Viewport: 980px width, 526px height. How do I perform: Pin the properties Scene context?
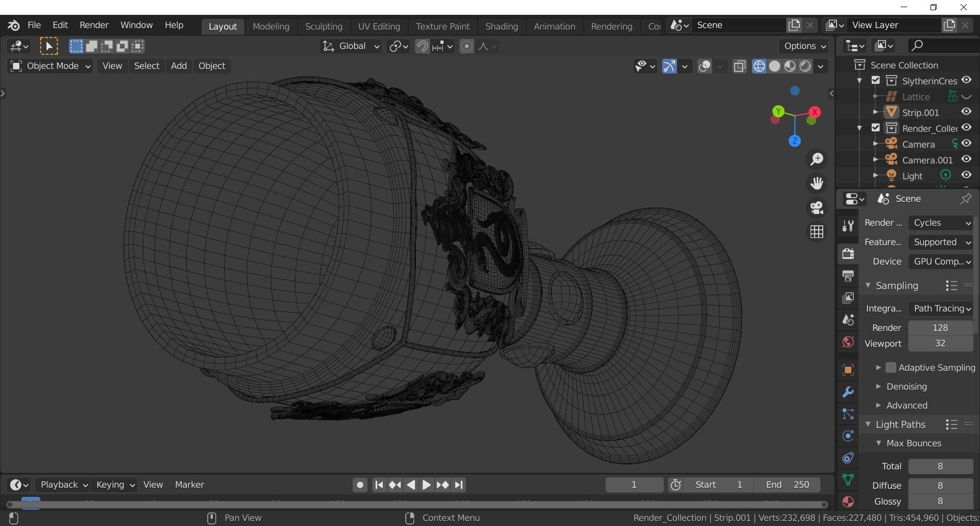click(x=966, y=199)
